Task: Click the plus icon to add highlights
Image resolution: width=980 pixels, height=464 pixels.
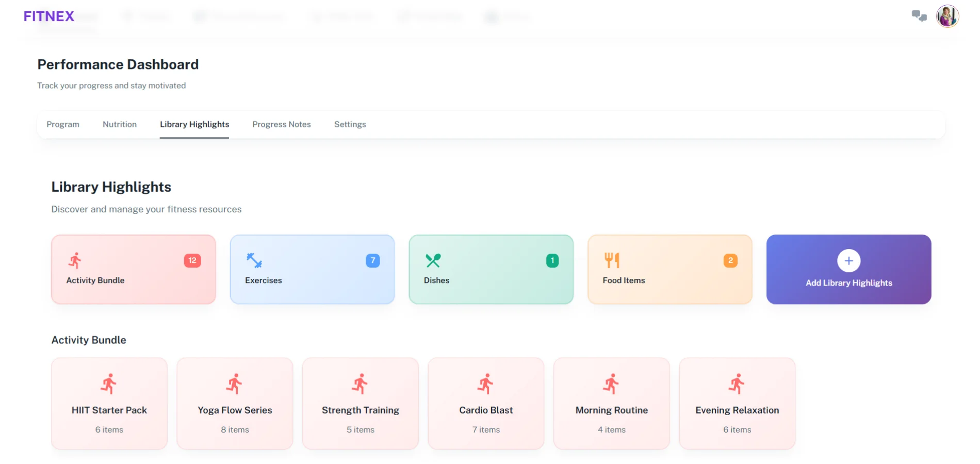Action: click(848, 261)
